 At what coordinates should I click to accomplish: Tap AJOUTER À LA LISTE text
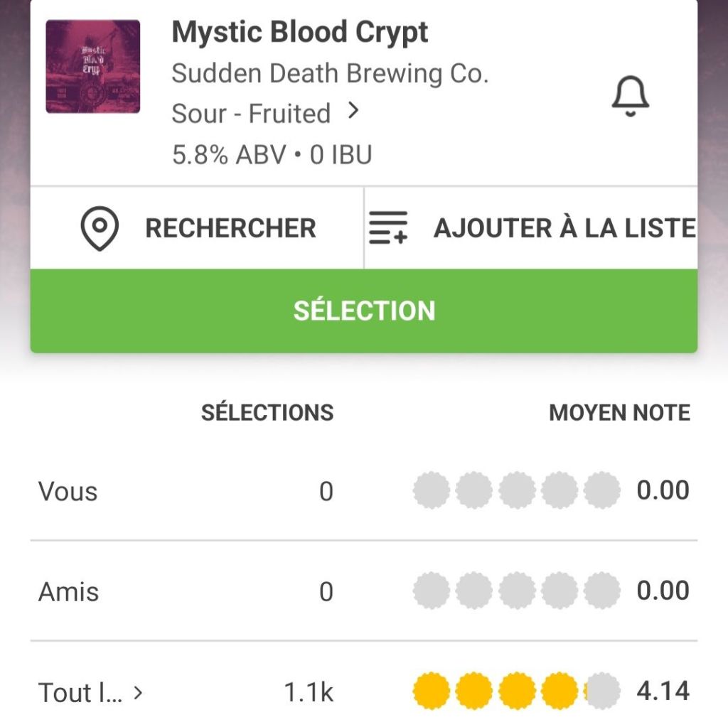(x=564, y=228)
